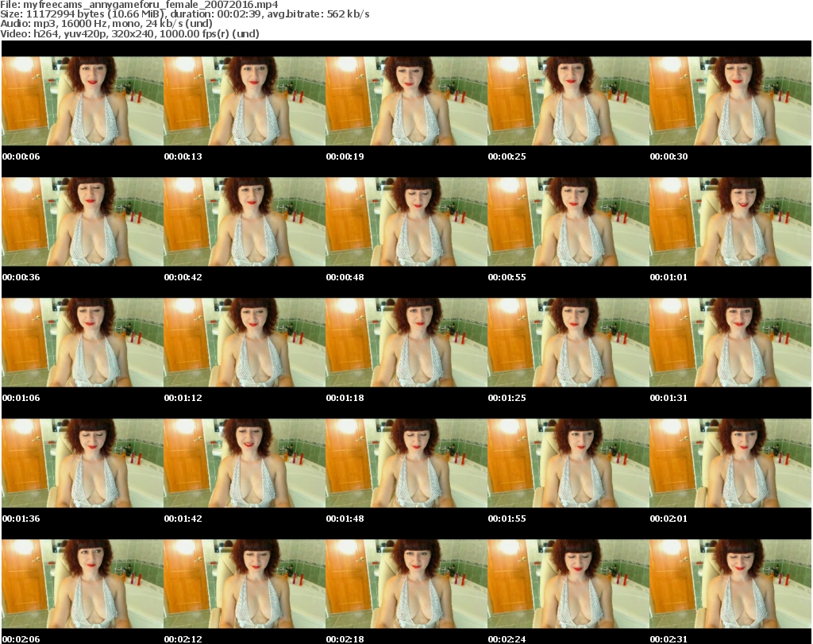
Task: Click the 00:02:01 timestamp label
Action: (669, 519)
